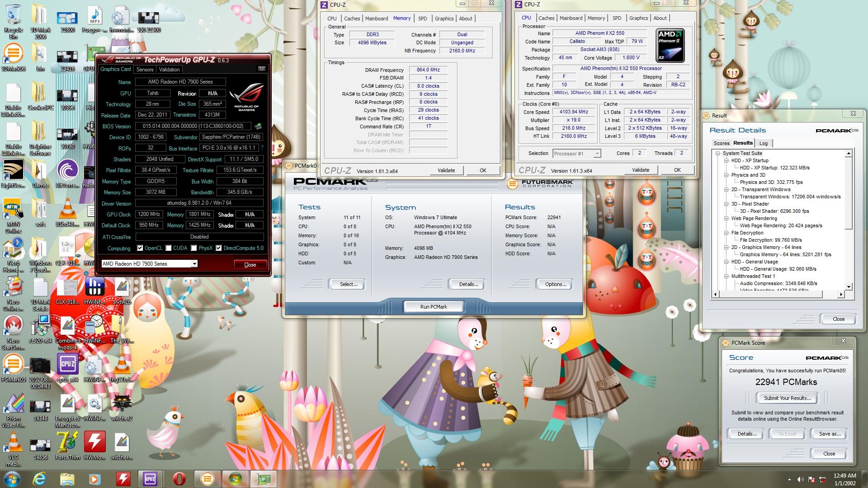The image size is (868, 488).
Task: Toggle the CUDA checkbox in GPU-Z
Action: (169, 248)
